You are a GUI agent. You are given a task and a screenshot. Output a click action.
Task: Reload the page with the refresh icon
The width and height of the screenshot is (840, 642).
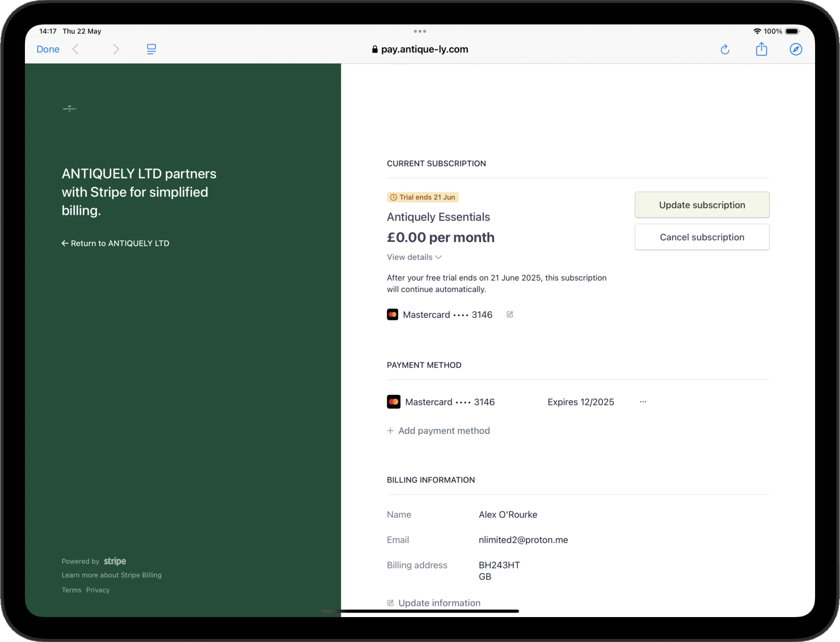(x=725, y=49)
